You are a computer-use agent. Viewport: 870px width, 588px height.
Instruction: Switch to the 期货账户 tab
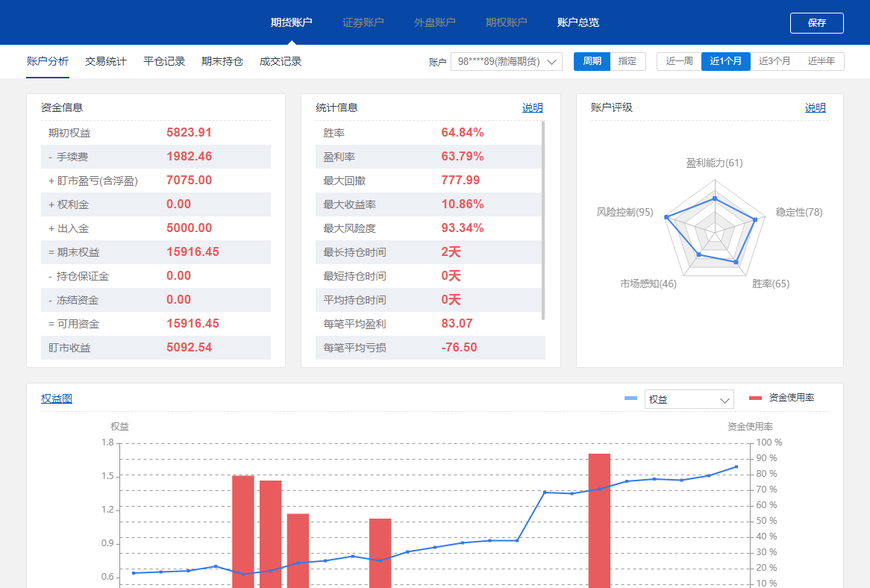pos(291,22)
